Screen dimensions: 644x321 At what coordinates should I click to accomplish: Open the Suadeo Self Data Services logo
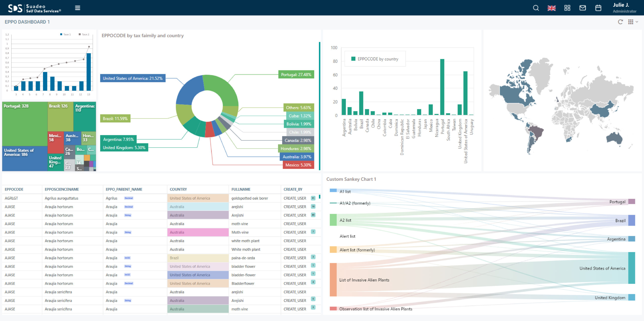34,8
